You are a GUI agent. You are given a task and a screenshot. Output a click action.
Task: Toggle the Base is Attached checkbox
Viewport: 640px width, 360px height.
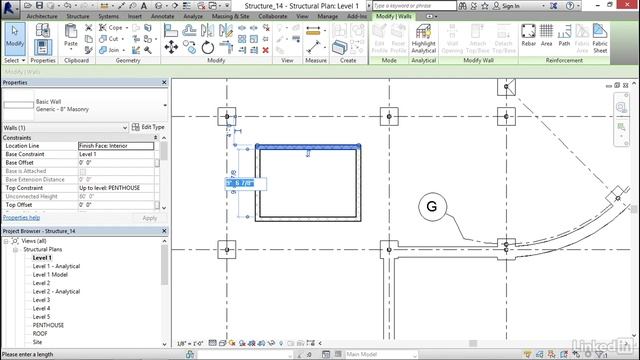(x=83, y=171)
